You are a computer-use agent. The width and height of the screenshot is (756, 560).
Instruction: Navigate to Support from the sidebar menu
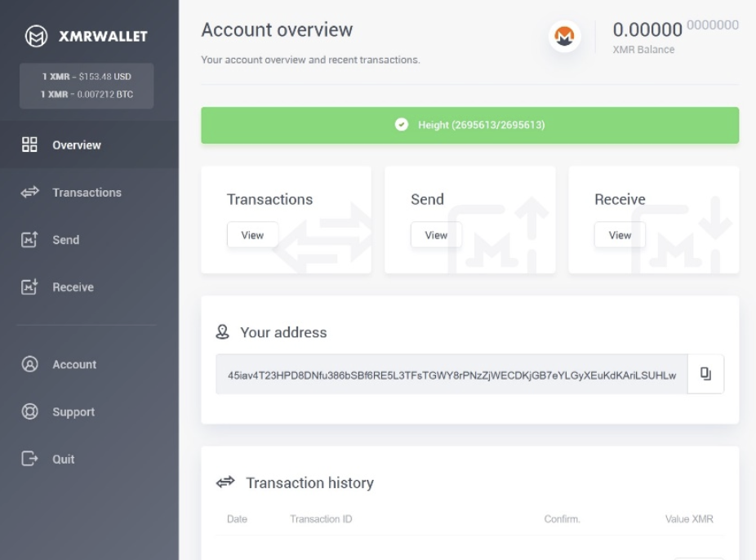pos(73,411)
